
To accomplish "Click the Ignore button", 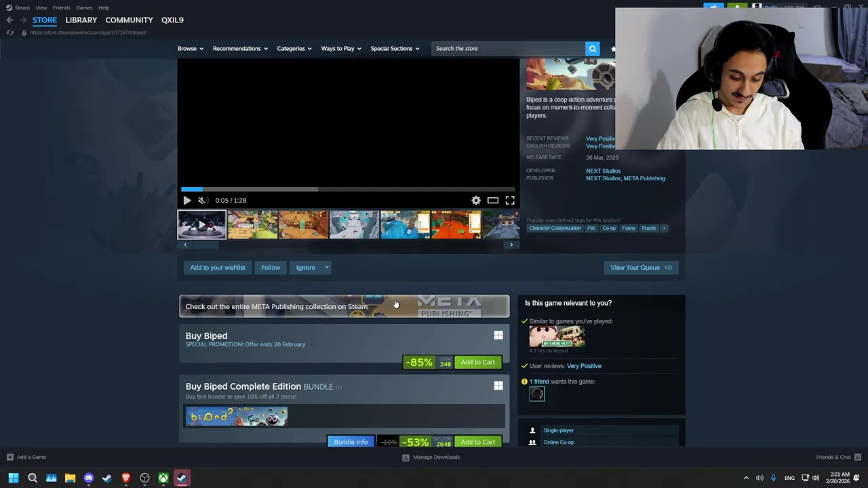I will [x=305, y=267].
